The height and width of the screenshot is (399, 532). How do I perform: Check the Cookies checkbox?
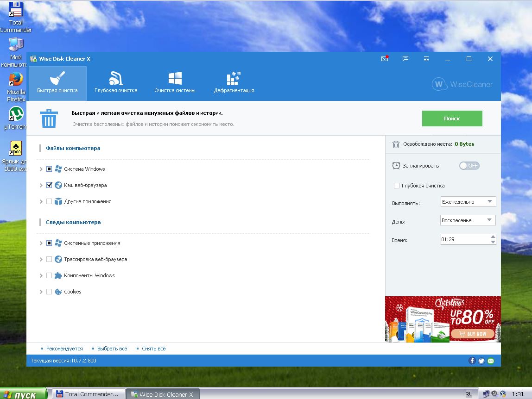tap(49, 292)
